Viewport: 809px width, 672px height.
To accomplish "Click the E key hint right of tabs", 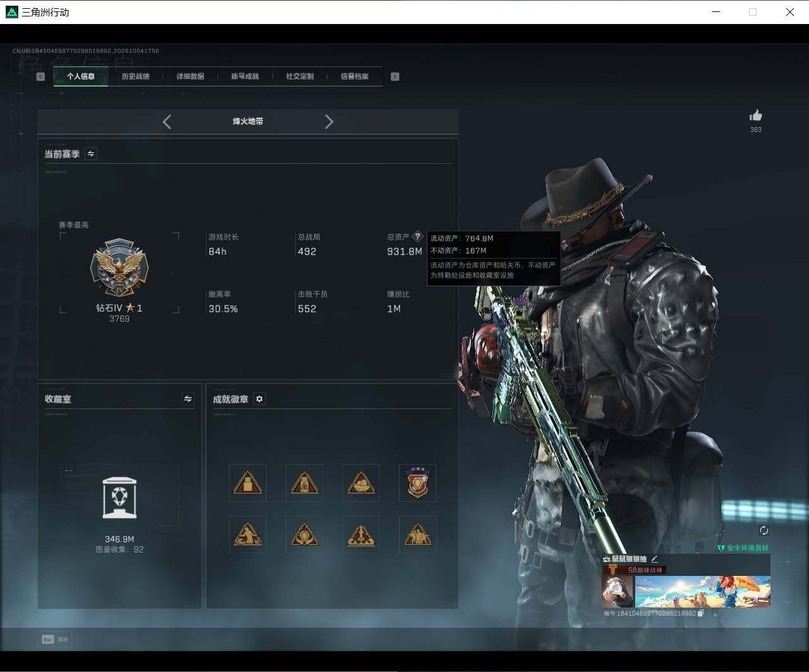I will 395,76.
